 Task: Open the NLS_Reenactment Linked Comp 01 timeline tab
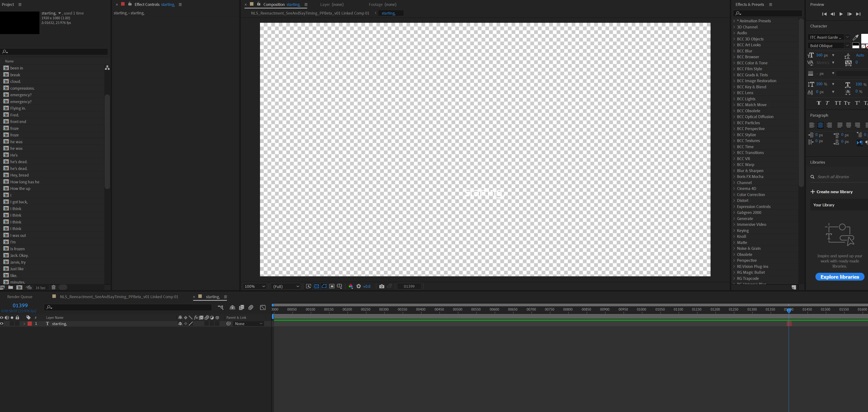(x=119, y=297)
